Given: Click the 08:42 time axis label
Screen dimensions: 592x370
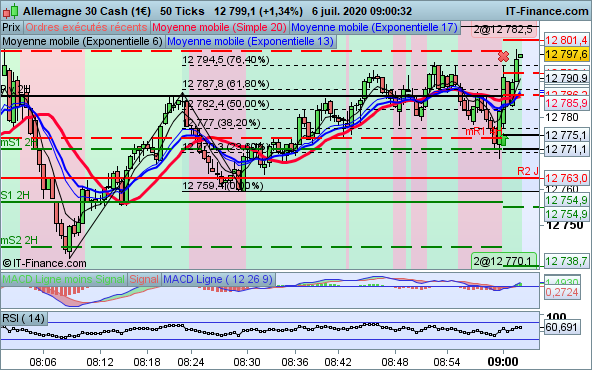Looking at the screenshot, I should tap(338, 362).
